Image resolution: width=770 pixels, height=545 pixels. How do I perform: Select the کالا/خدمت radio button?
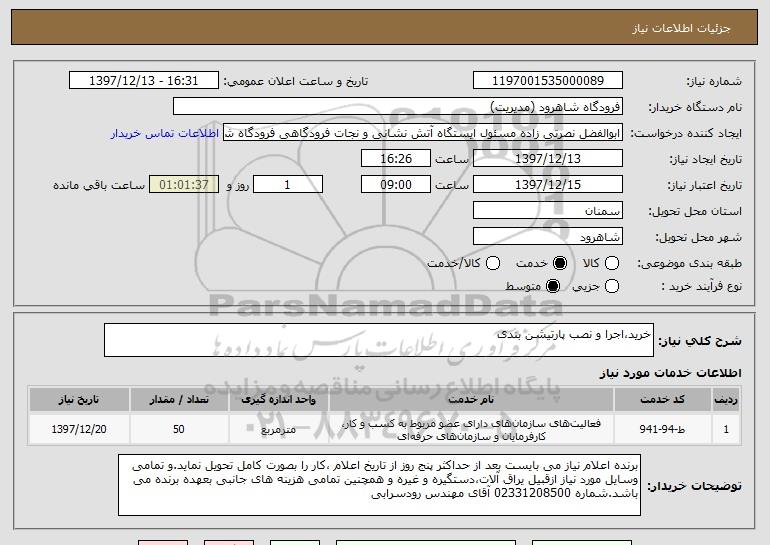click(493, 263)
